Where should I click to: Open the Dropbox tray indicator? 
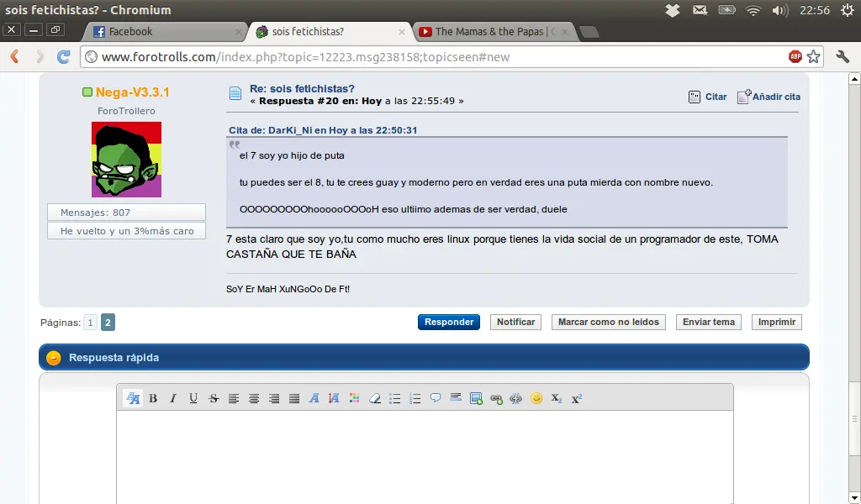672,10
